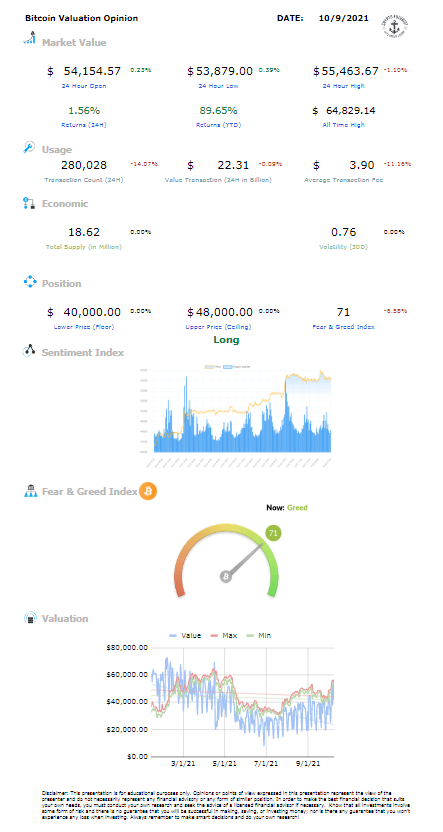Click the Sentiment Index section icon
The width and height of the screenshot is (443, 832).
30,351
